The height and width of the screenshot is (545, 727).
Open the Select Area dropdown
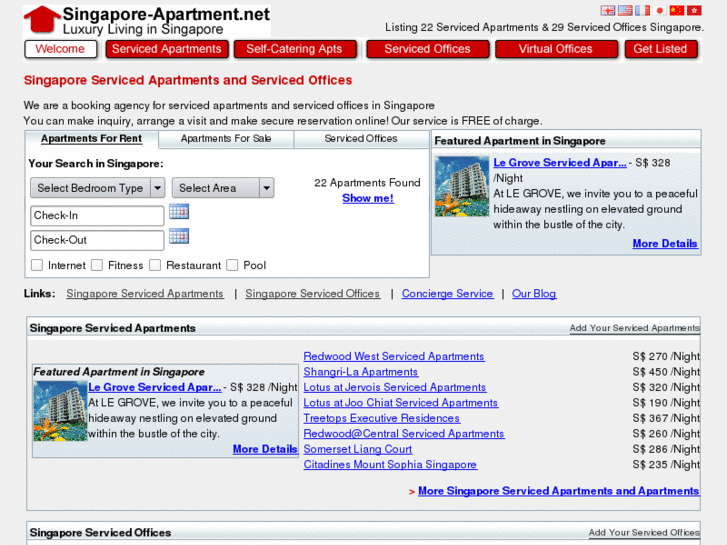pyautogui.click(x=222, y=188)
